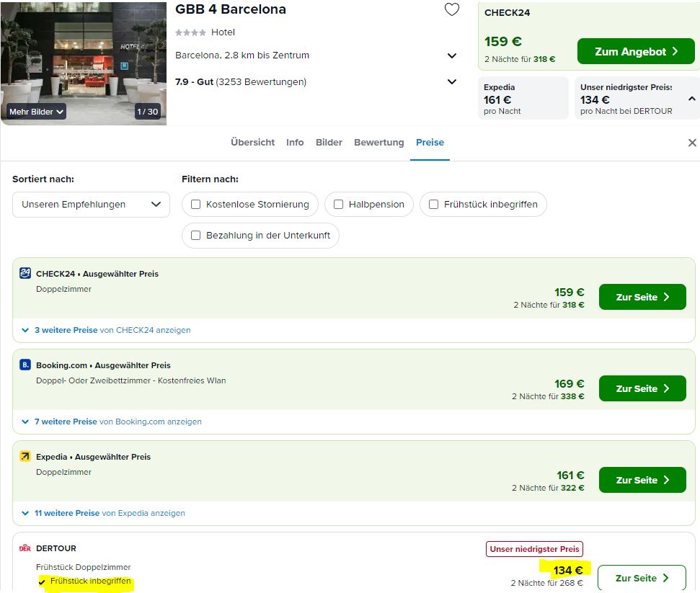
Task: Open the Expedia 161 € price box
Action: click(x=523, y=99)
